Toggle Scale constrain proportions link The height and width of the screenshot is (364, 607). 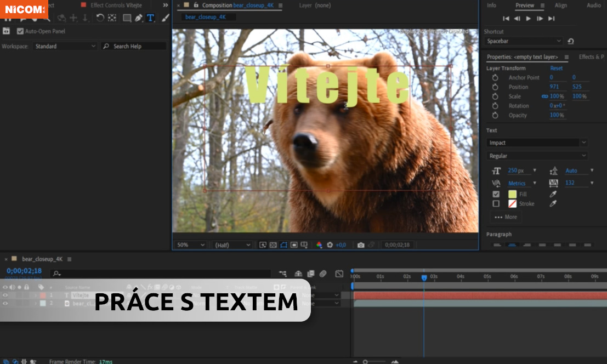pos(544,96)
